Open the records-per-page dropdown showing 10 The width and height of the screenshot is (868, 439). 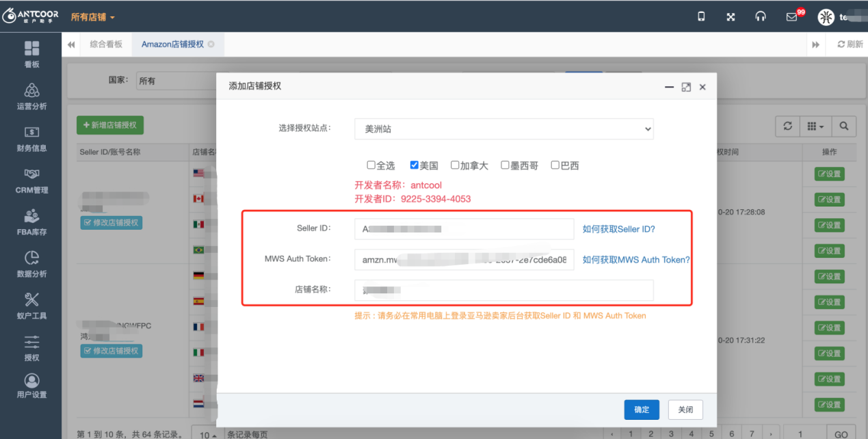click(207, 434)
